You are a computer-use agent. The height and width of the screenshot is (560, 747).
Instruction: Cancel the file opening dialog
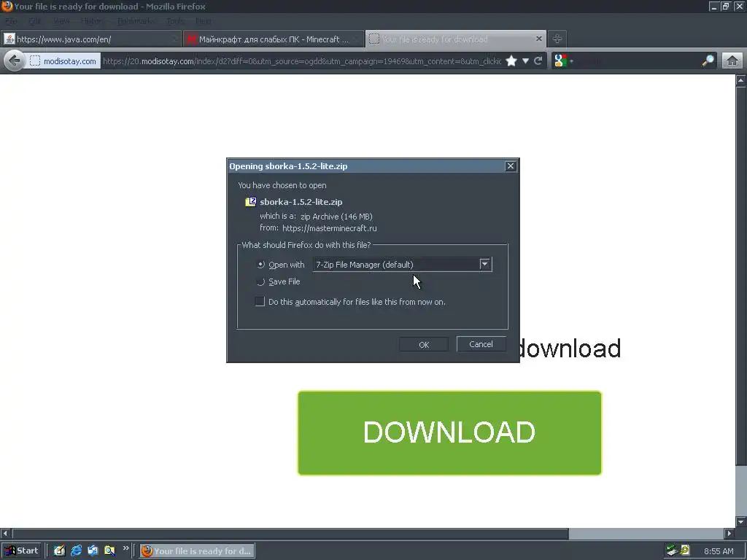click(x=481, y=344)
